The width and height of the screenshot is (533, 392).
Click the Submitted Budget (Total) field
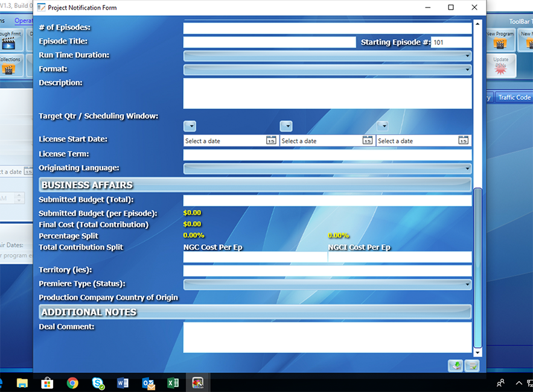point(327,201)
